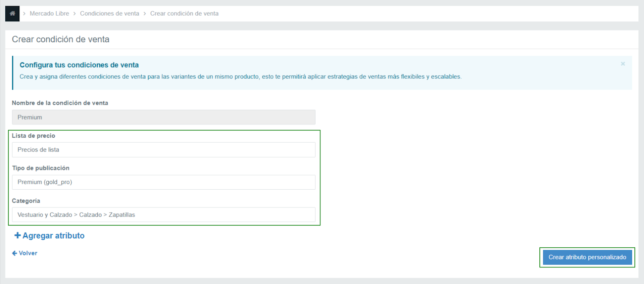The height and width of the screenshot is (284, 644).
Task: Open the Lista de precio dropdown
Action: point(163,150)
